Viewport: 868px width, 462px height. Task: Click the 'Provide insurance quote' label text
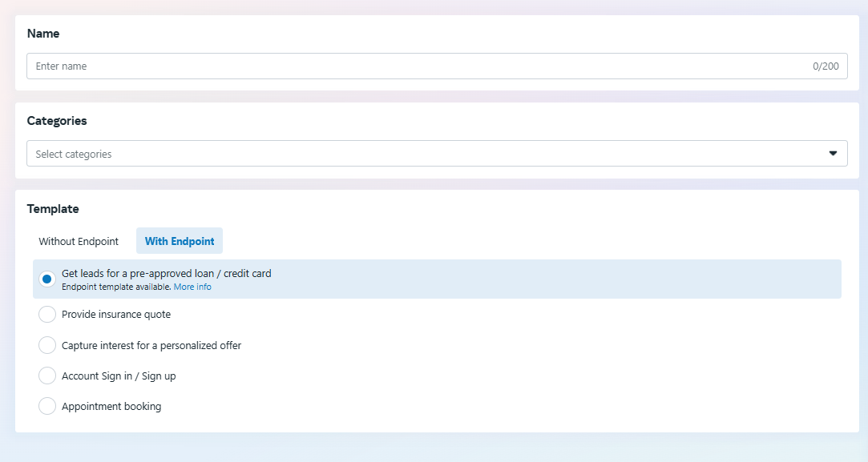click(x=116, y=315)
